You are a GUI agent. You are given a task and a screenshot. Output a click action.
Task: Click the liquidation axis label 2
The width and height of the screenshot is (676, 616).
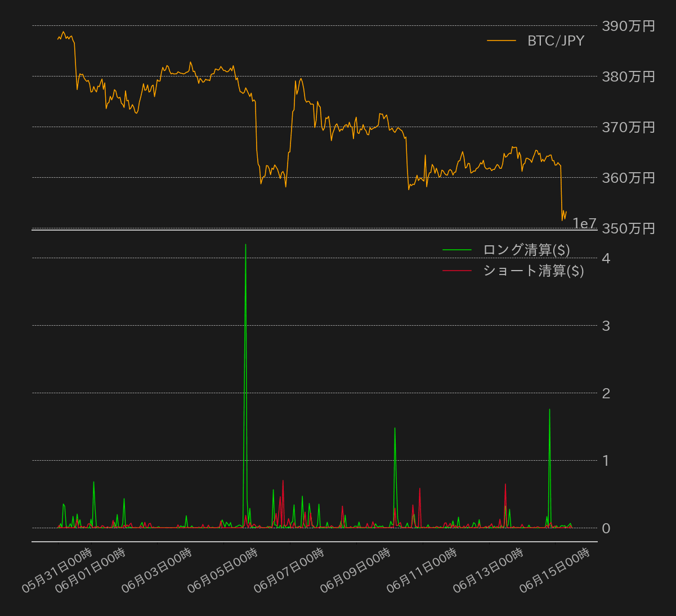click(x=606, y=393)
